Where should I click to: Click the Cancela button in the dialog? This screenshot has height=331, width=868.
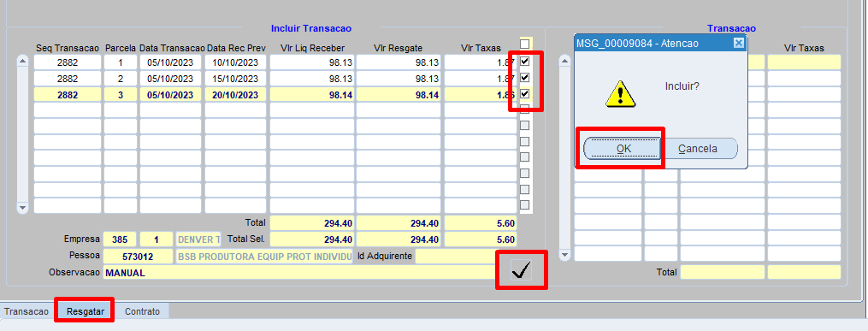(698, 148)
